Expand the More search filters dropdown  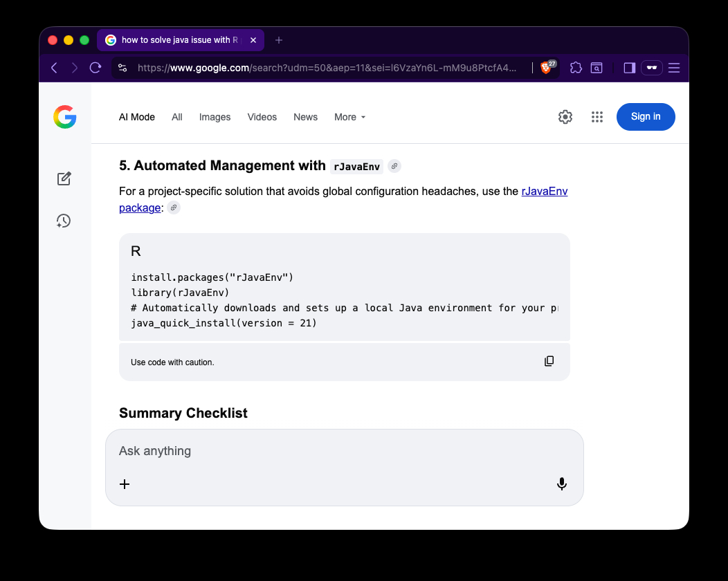(x=349, y=117)
